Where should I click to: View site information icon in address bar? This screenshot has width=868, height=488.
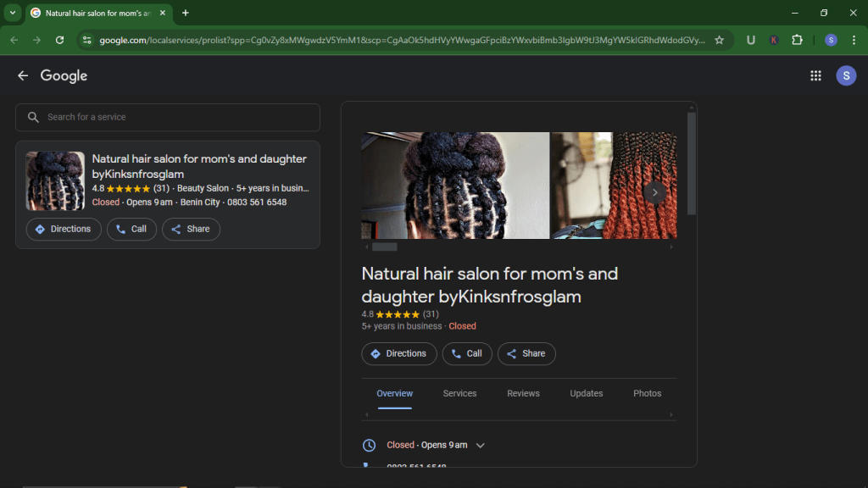(x=86, y=40)
